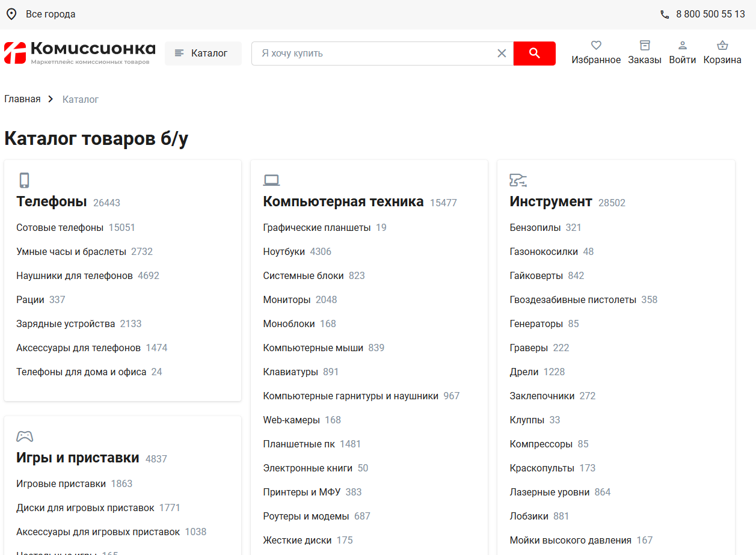Open Компьютерные гарнитуры и наушники
The height and width of the screenshot is (555, 756).
[x=351, y=396]
